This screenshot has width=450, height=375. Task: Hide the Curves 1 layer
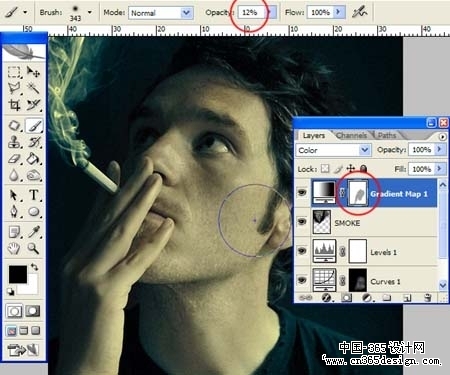point(302,280)
